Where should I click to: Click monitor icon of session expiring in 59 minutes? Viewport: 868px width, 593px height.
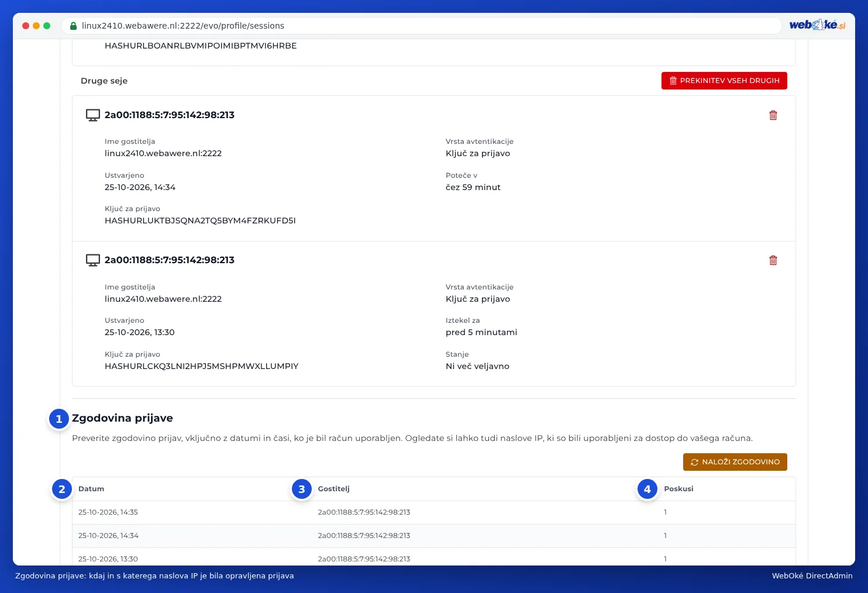coord(93,115)
